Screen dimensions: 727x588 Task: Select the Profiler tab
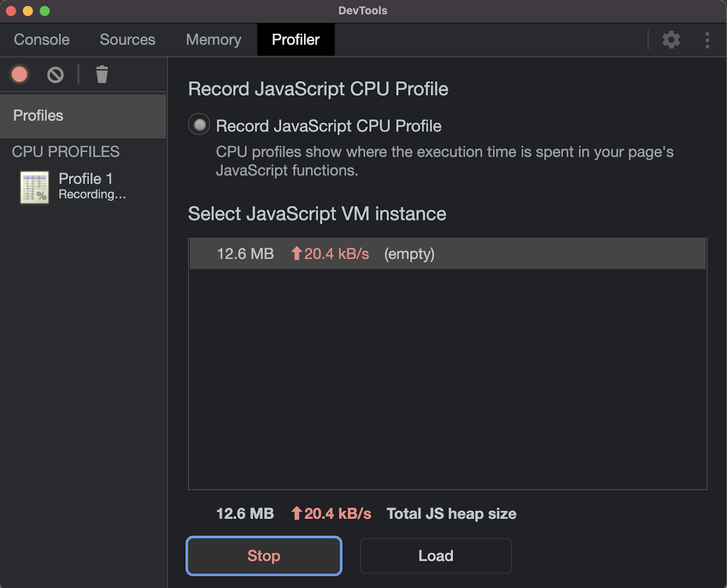point(296,40)
